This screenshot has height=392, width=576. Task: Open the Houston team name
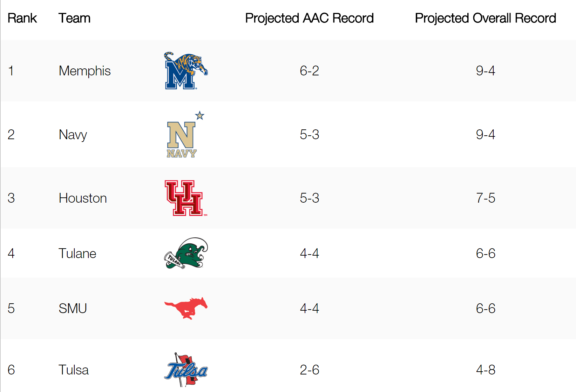[x=83, y=198]
